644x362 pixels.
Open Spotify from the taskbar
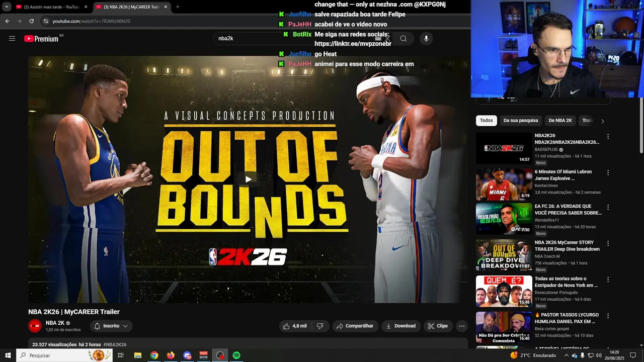[236, 355]
